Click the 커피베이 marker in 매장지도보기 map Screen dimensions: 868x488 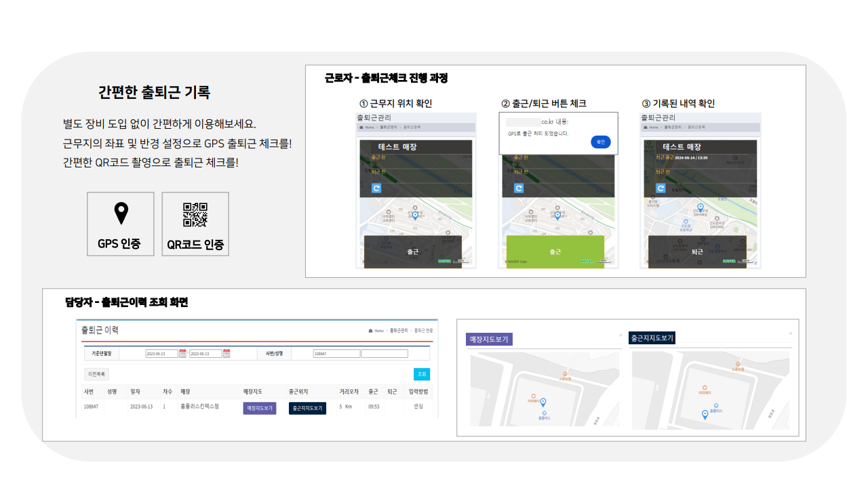pyautogui.click(x=534, y=396)
